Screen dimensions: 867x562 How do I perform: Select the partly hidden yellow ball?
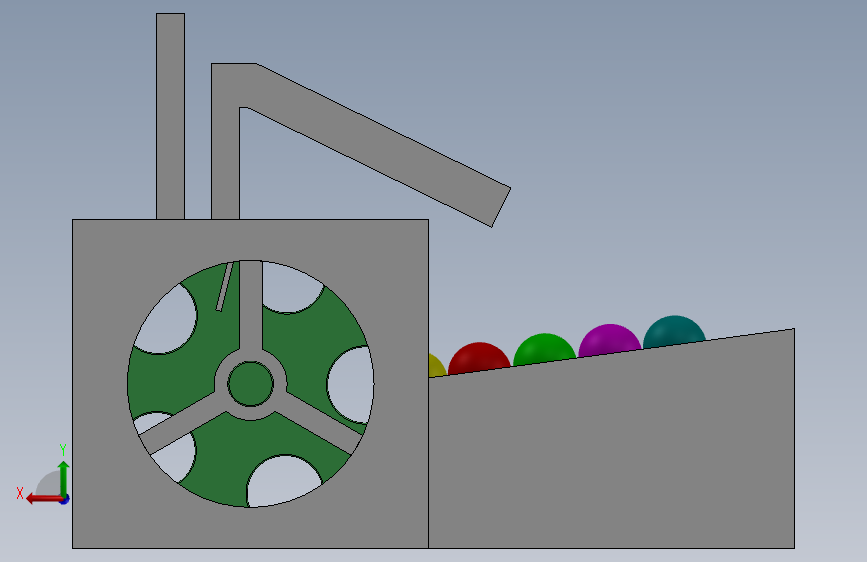(x=436, y=367)
